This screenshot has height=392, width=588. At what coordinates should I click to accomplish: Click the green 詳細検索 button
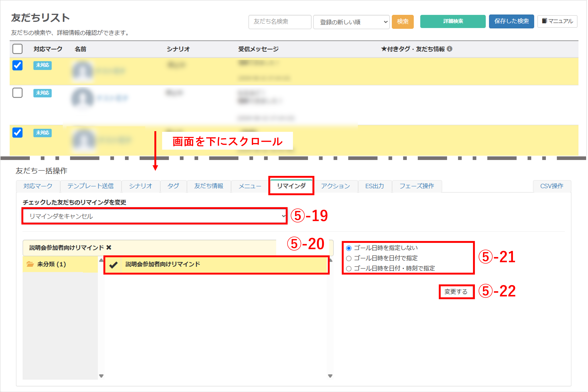click(453, 21)
